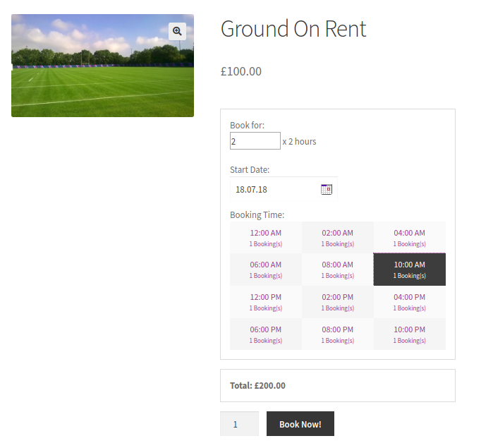The width and height of the screenshot is (481, 448).
Task: Pick the 04:00 PM booking time
Action: click(410, 302)
